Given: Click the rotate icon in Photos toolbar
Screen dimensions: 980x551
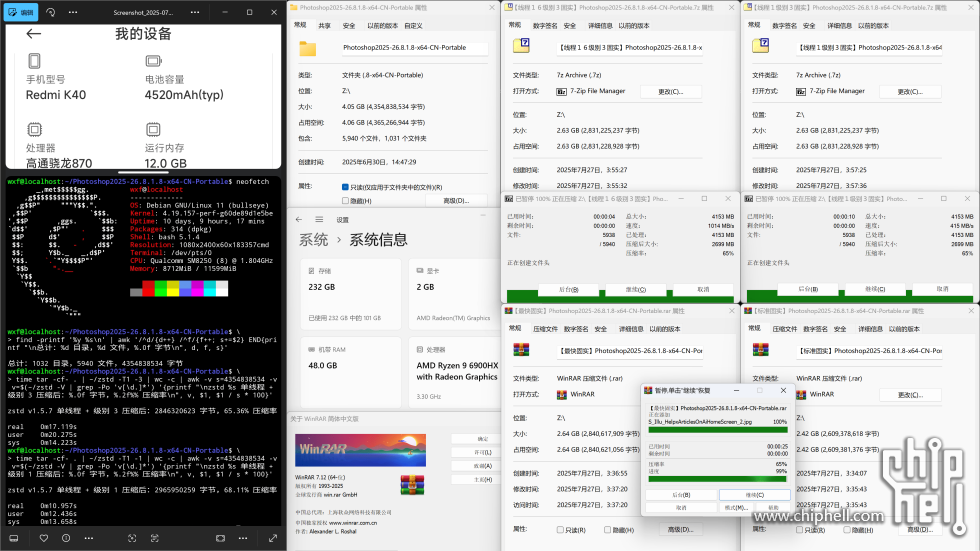Looking at the screenshot, I should (51, 12).
